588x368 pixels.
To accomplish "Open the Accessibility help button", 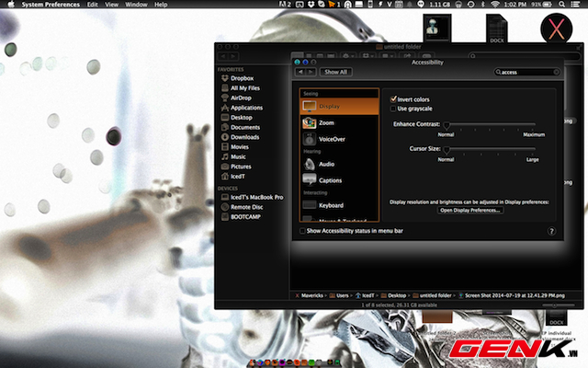I will [x=551, y=231].
